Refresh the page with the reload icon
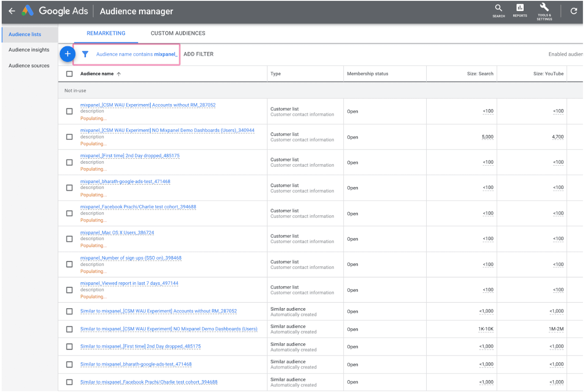The height and width of the screenshot is (392, 586). tap(574, 11)
